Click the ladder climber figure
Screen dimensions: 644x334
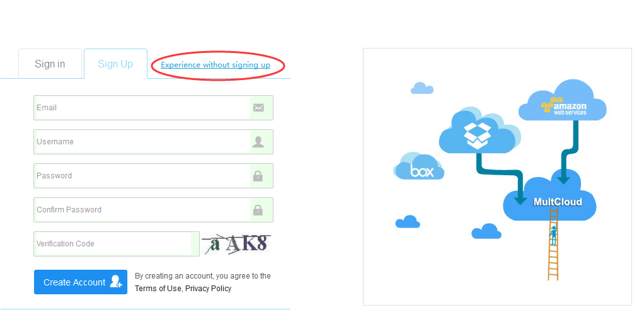[553, 236]
